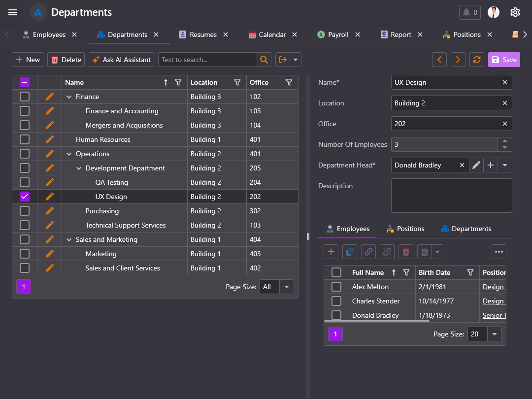Screen dimensions: 532x399
Task: Click the Description text area
Action: 451,195
